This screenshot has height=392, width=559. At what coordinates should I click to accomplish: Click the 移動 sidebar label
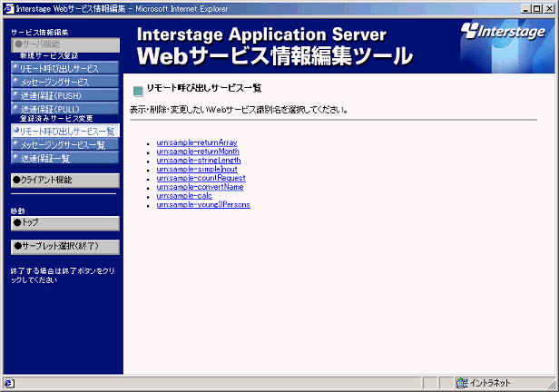(18, 211)
